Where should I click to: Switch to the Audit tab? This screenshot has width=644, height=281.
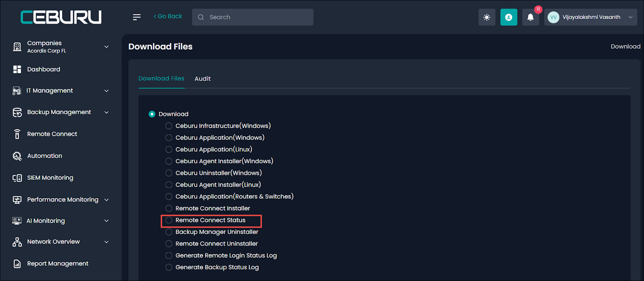coord(202,79)
